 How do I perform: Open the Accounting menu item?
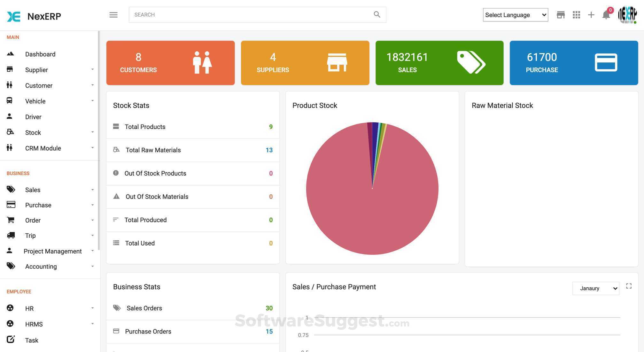tap(41, 266)
